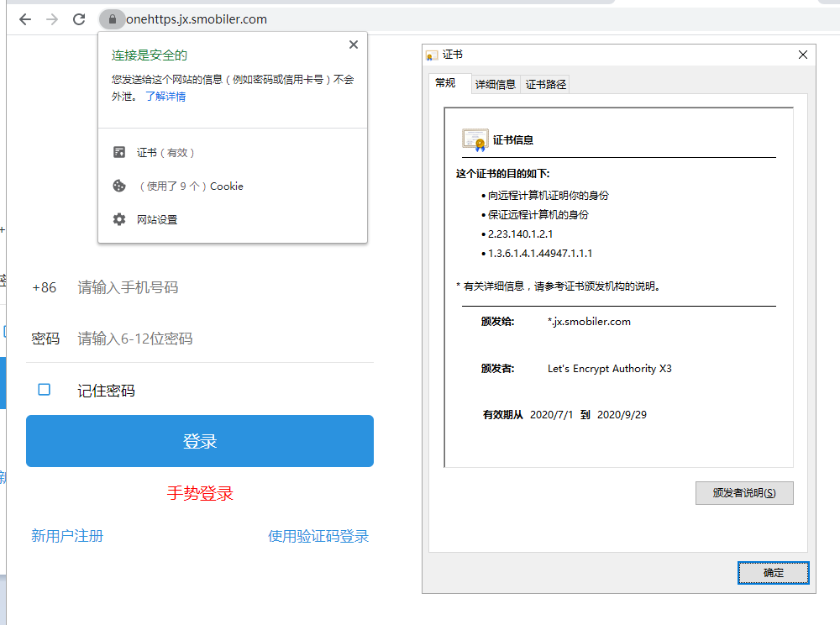Click the 连接是安全的 heading
Screen dimensions: 840x625
tap(149, 55)
